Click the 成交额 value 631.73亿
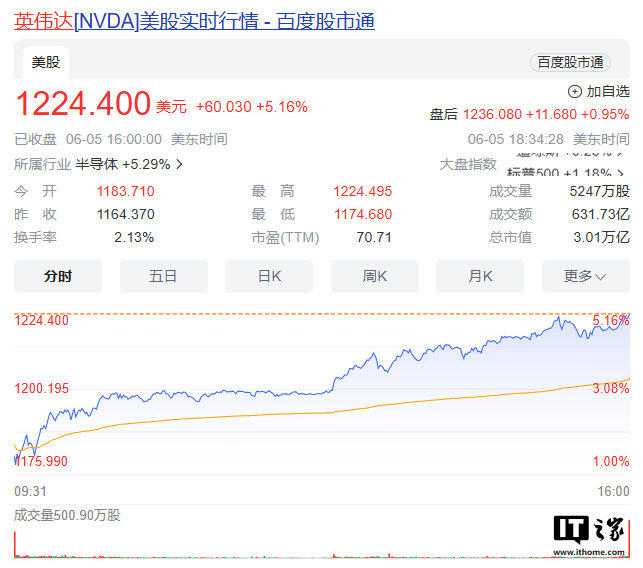This screenshot has width=643, height=568. tap(601, 214)
